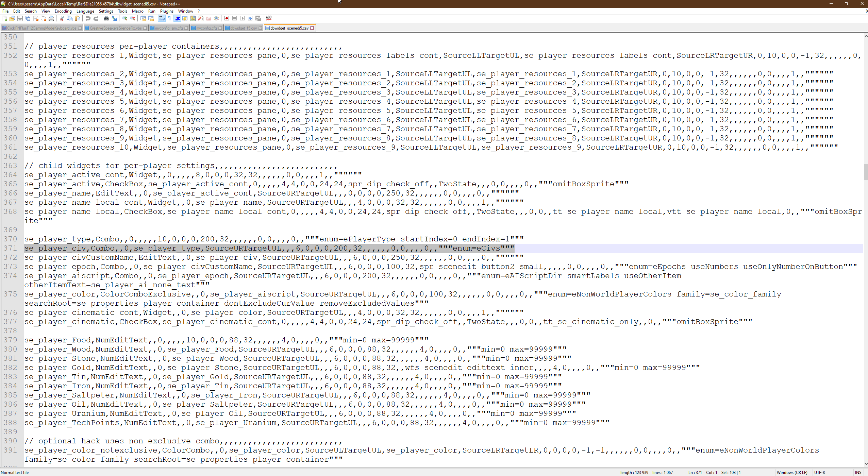
Task: Toggle synchronized horizontal scrolling
Action: tap(151, 18)
